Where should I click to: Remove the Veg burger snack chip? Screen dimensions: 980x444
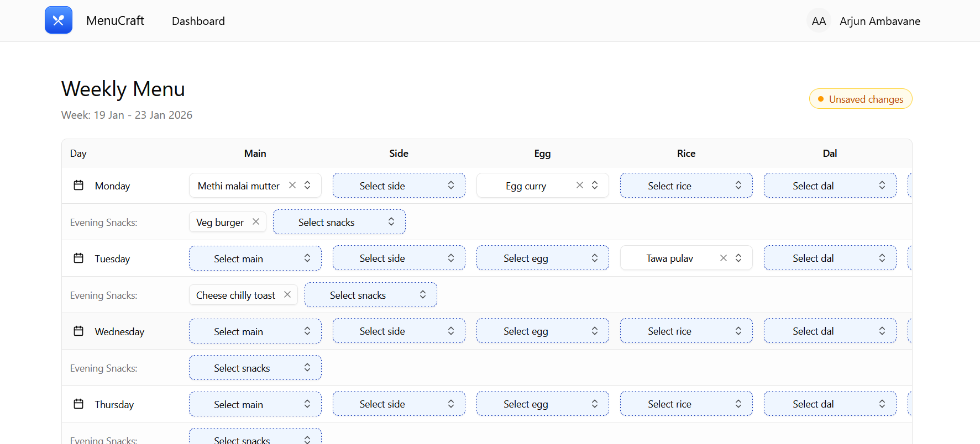[x=256, y=222]
